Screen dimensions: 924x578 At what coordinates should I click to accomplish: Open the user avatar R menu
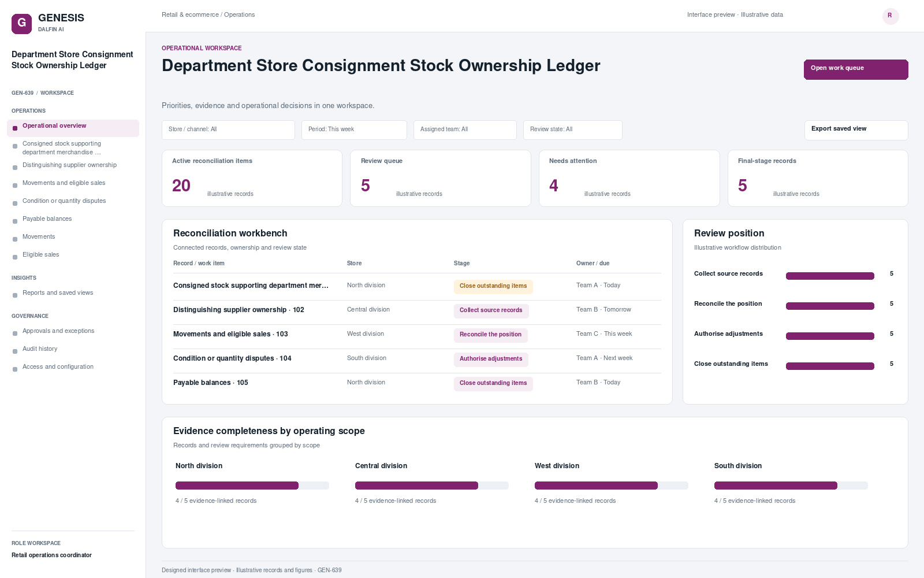(x=890, y=16)
